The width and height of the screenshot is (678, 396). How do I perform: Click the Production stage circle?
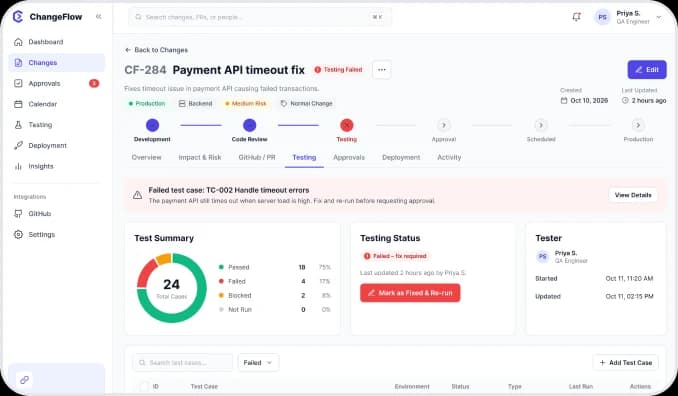click(x=638, y=125)
